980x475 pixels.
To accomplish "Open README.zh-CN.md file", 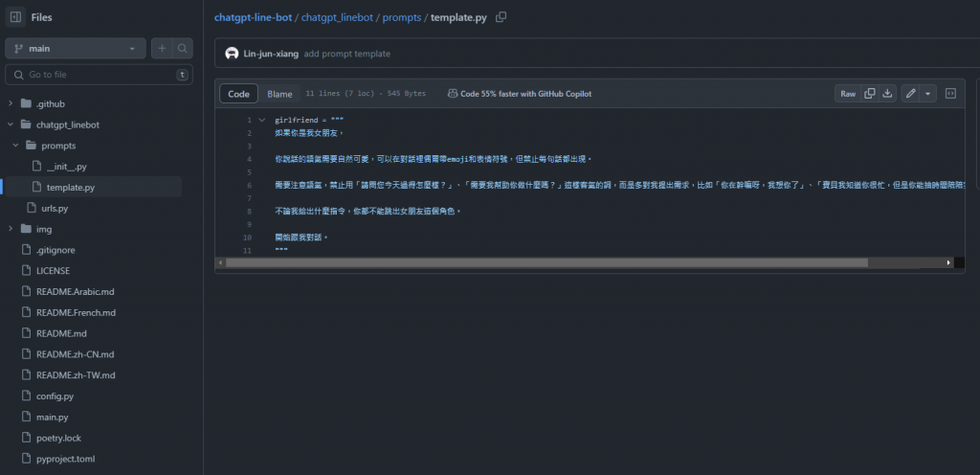I will tap(75, 353).
